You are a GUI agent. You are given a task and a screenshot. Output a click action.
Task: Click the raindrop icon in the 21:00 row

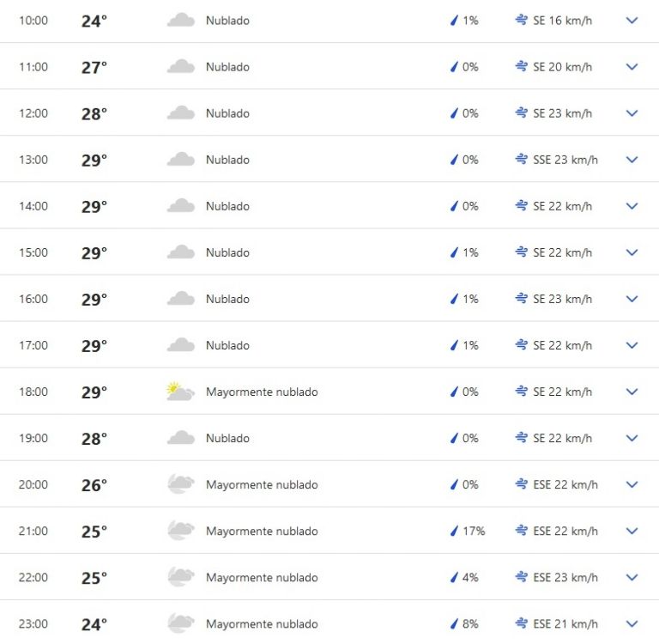[455, 531]
